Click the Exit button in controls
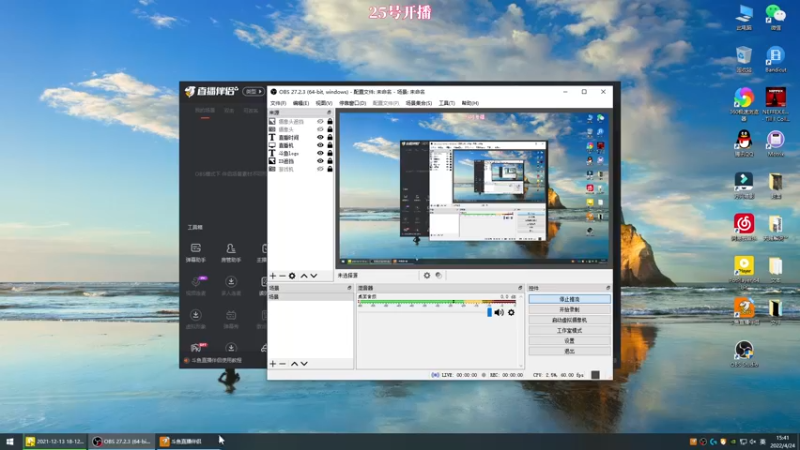This screenshot has height=450, width=800. tap(569, 351)
